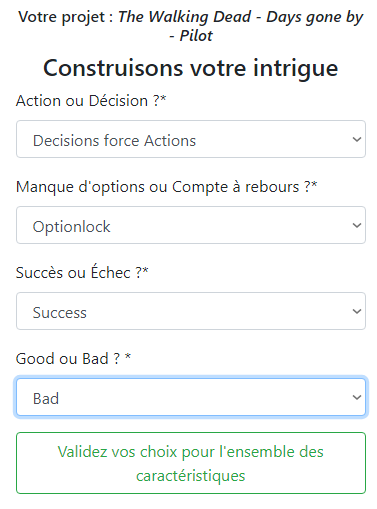377x509 pixels.
Task: Click the 'Votre projet :' text
Action: tap(66, 17)
